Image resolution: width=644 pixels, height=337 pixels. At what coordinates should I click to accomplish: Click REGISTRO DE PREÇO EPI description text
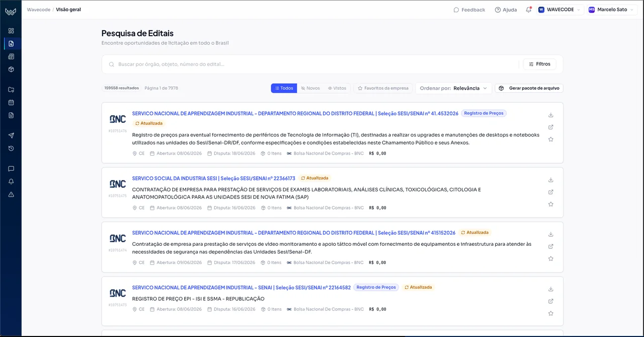coord(198,299)
